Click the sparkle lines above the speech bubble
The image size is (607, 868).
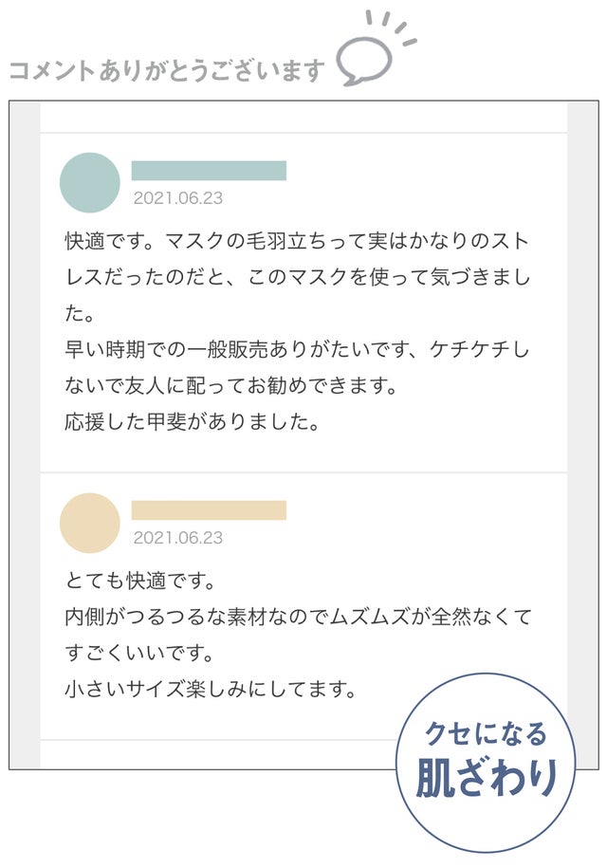click(x=389, y=28)
